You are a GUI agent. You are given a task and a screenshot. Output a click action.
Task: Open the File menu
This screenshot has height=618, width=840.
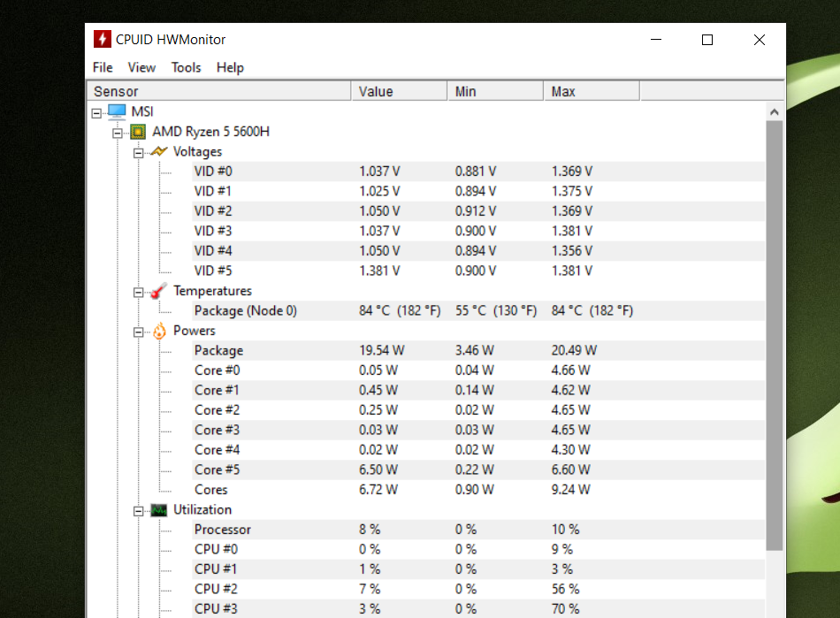(x=103, y=67)
